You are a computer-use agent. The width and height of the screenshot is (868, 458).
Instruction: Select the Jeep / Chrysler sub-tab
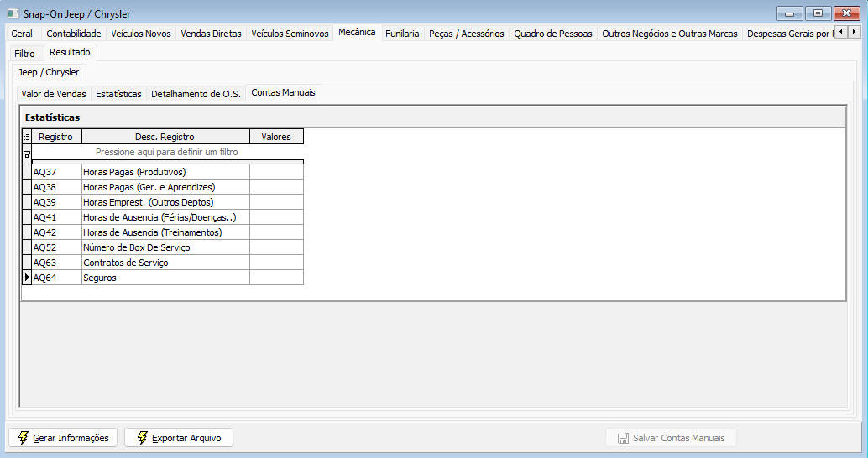point(49,72)
